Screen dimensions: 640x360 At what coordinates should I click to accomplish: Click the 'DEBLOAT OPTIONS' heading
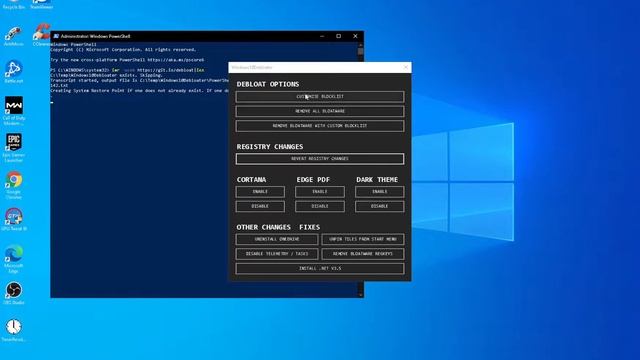268,84
